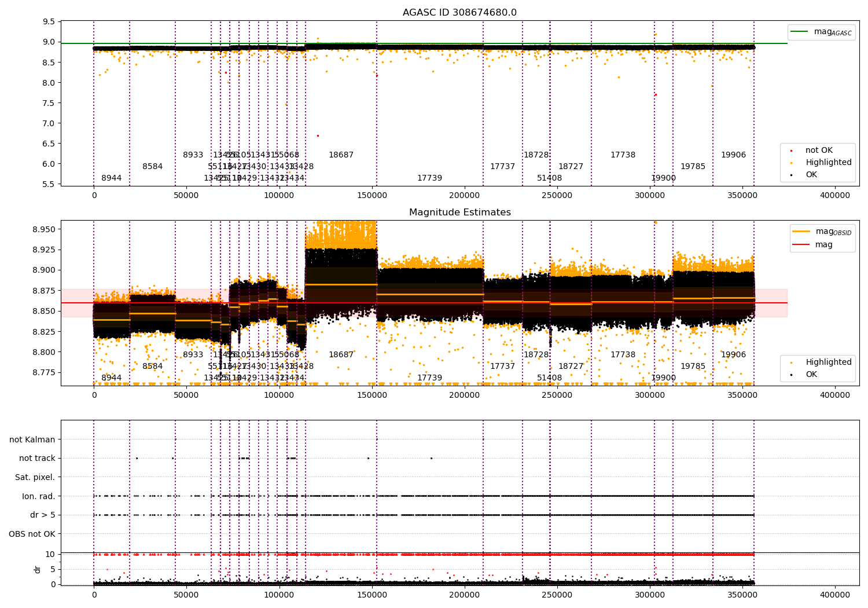The height and width of the screenshot is (608, 868).
Task: Click obsid 17739 label in AGASC ID plot
Action: 429,178
